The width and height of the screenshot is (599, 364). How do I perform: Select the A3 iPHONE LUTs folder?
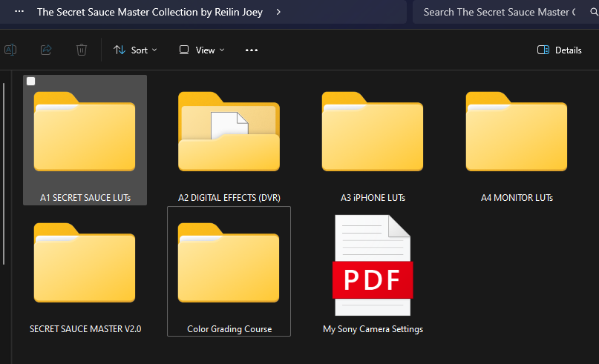pos(373,133)
